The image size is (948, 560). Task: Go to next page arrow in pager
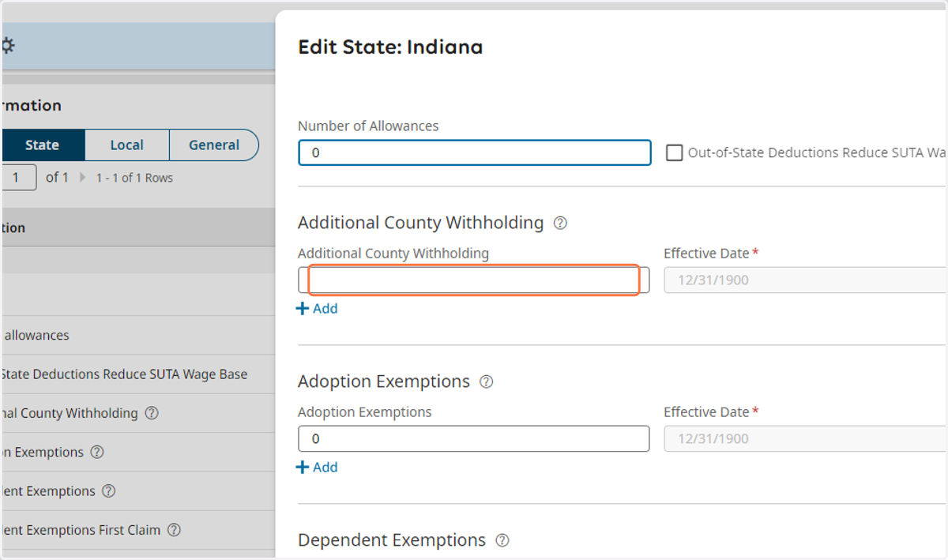(x=82, y=178)
